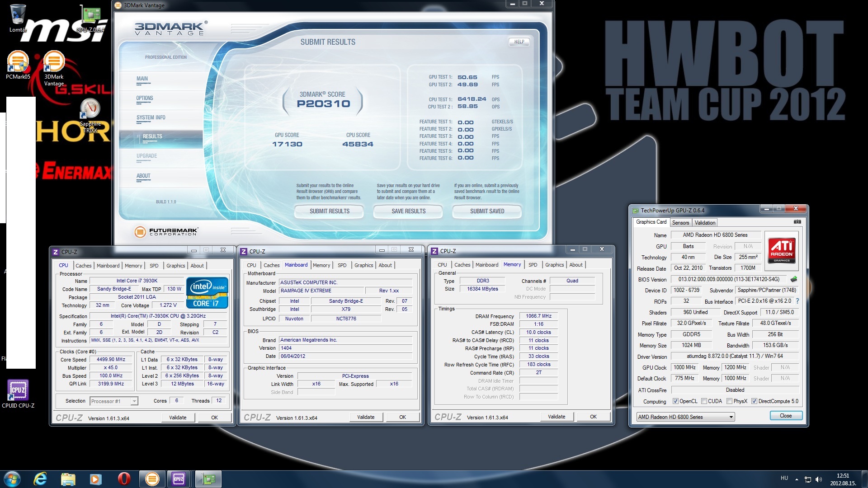Show hidden system tray icons arrow
This screenshot has width=868, height=488.
[x=797, y=479]
